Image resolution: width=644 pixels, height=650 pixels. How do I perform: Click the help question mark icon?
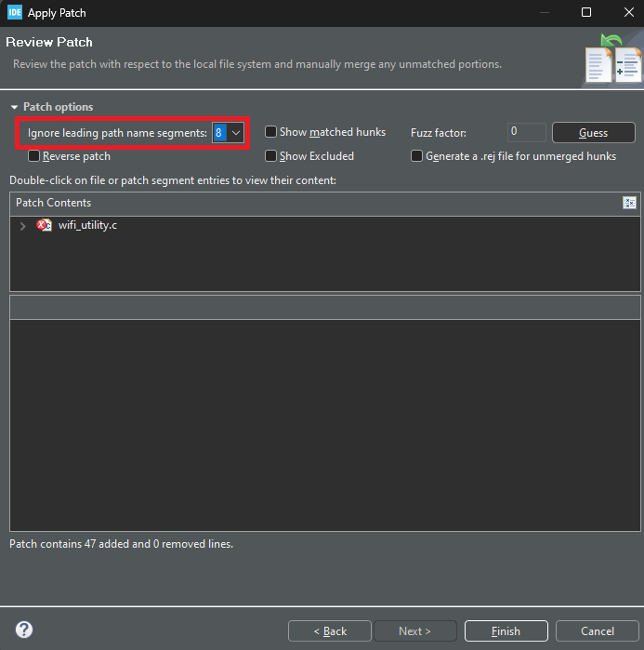pyautogui.click(x=24, y=630)
